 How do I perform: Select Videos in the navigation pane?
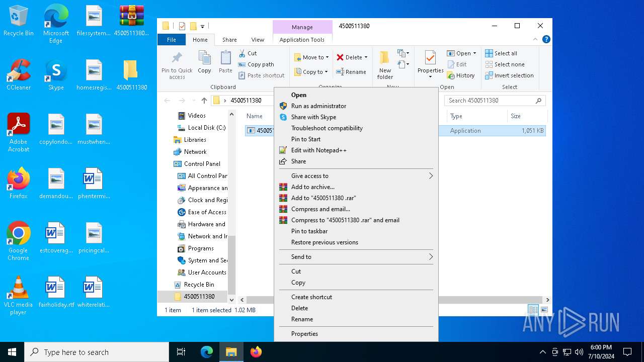coord(197,116)
